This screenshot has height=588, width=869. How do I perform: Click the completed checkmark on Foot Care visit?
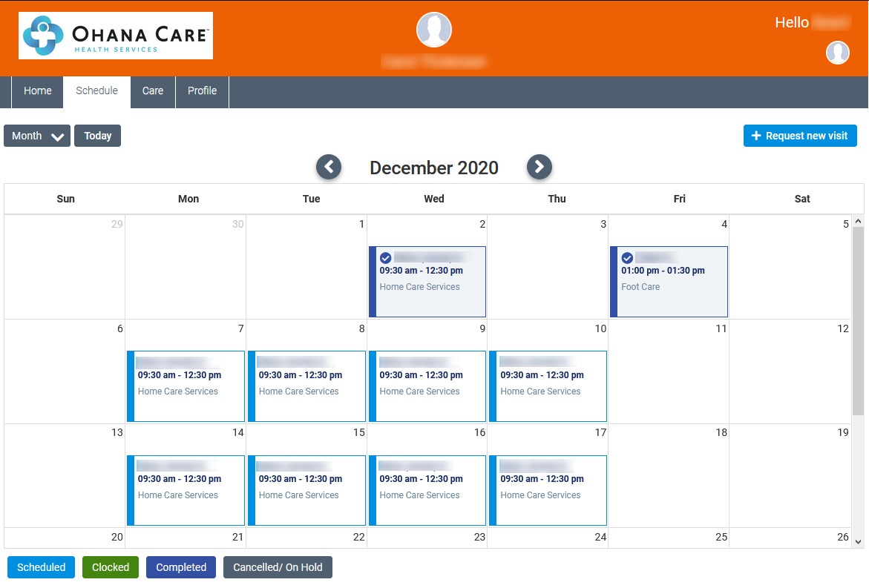tap(627, 258)
